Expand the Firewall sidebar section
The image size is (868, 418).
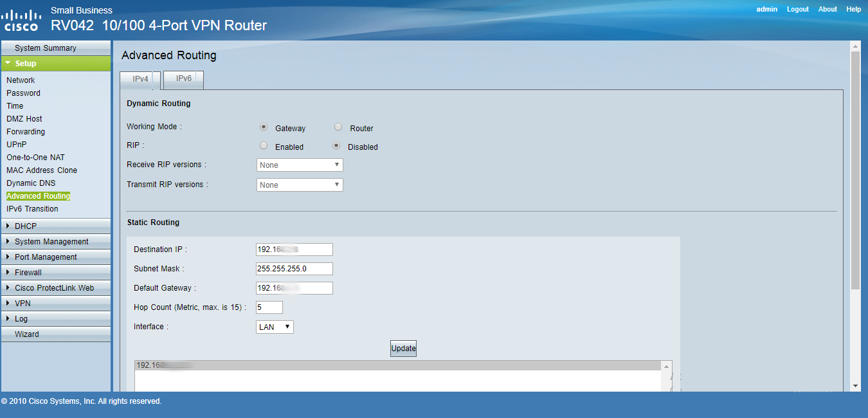(x=28, y=273)
